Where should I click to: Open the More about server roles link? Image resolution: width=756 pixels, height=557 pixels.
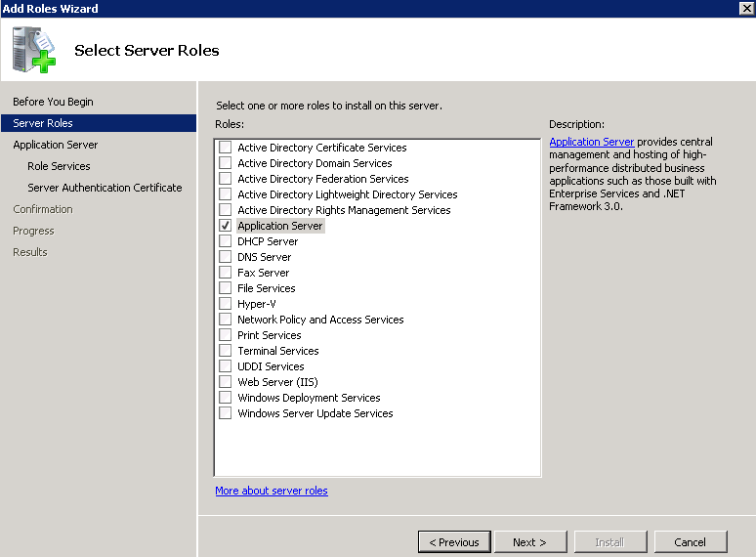click(272, 491)
